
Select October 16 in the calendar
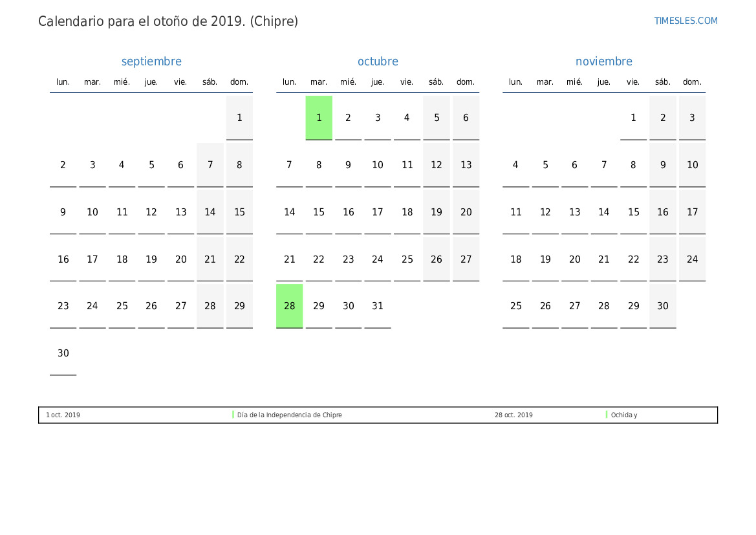pos(348,212)
